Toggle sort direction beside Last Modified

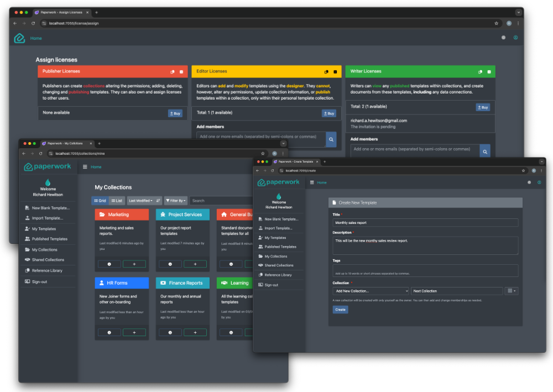[x=158, y=201]
